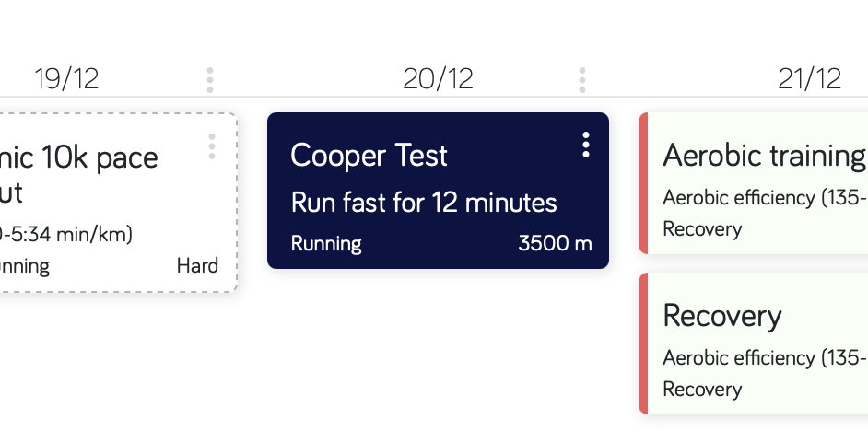Open the Recovery workout card title
Screen dimensions: 868x431
pos(722,316)
